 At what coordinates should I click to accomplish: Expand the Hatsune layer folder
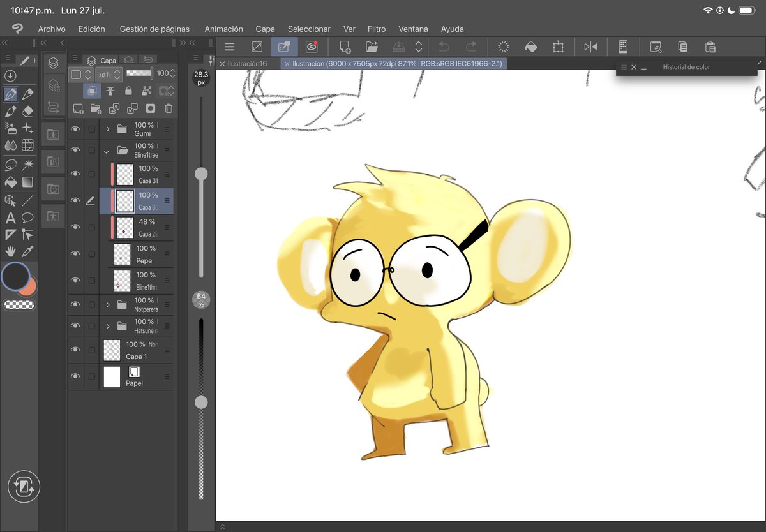[x=107, y=326]
